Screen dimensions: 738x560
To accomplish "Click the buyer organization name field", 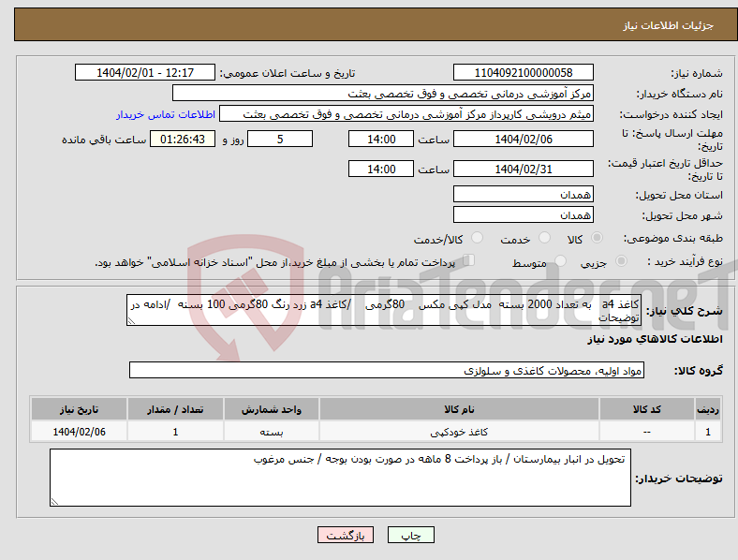I will coord(383,93).
